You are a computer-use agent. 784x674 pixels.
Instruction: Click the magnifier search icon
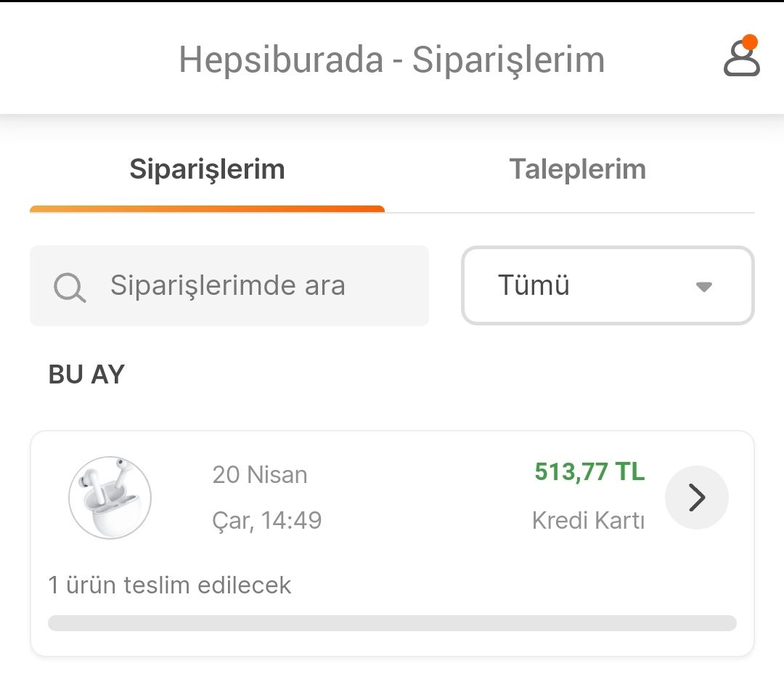70,288
